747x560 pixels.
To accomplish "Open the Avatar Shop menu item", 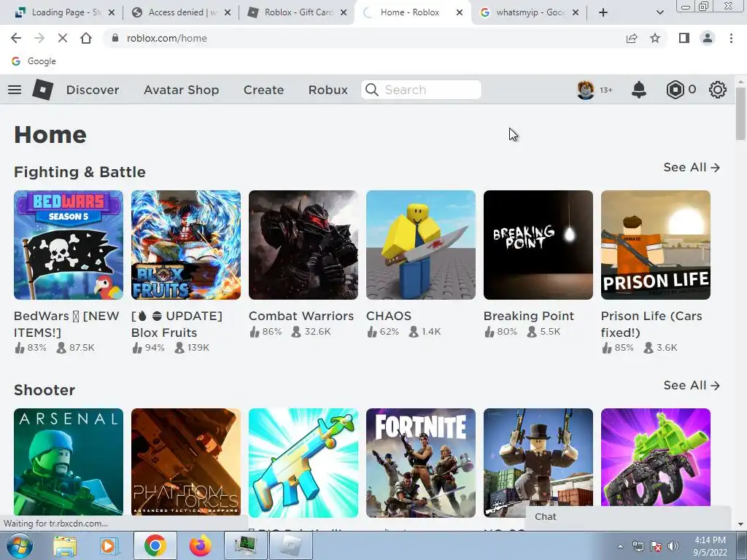I will (181, 90).
